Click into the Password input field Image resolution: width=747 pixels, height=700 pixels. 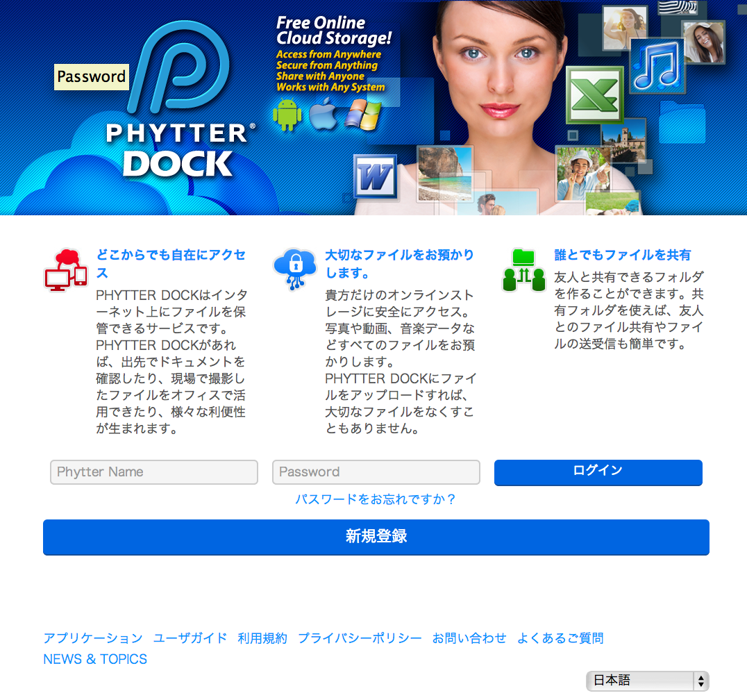coord(376,472)
